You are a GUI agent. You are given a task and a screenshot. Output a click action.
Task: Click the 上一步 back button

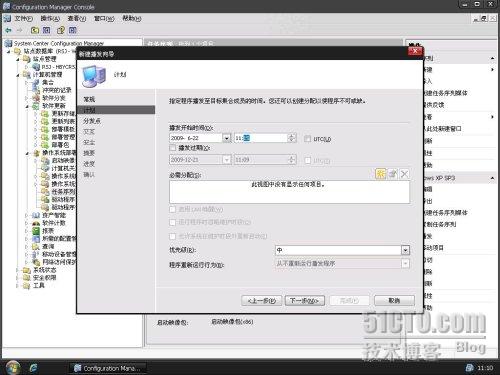click(262, 301)
